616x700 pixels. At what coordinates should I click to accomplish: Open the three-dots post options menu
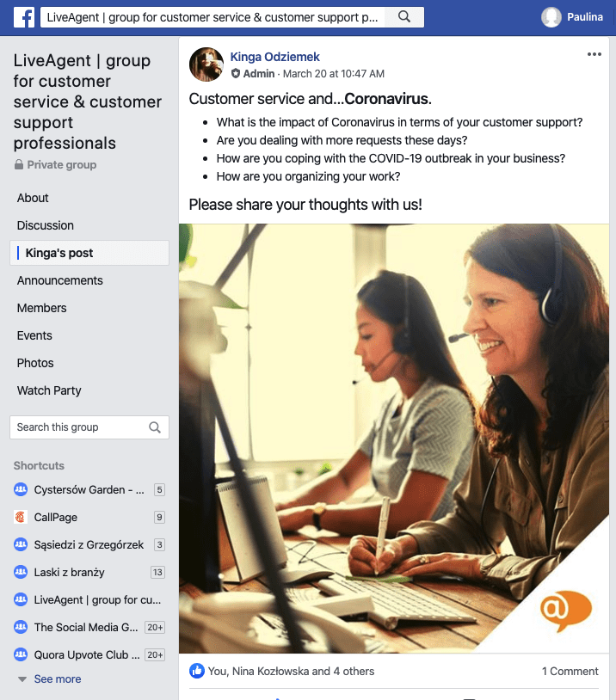[x=594, y=54]
